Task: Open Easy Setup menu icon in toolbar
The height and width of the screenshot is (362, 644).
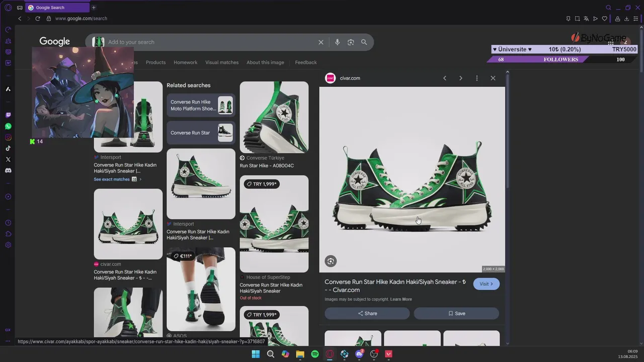Action: pyautogui.click(x=636, y=19)
